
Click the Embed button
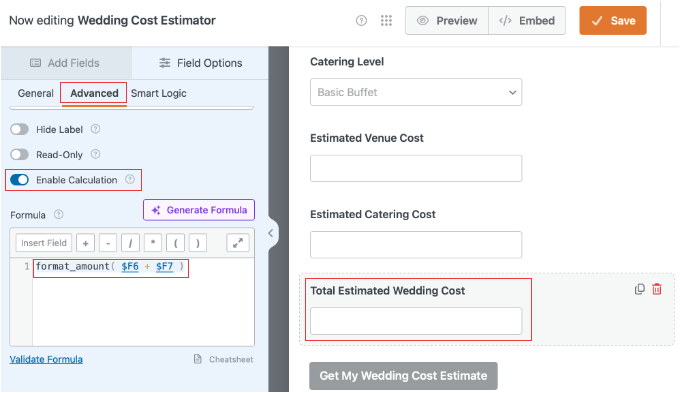tap(527, 20)
